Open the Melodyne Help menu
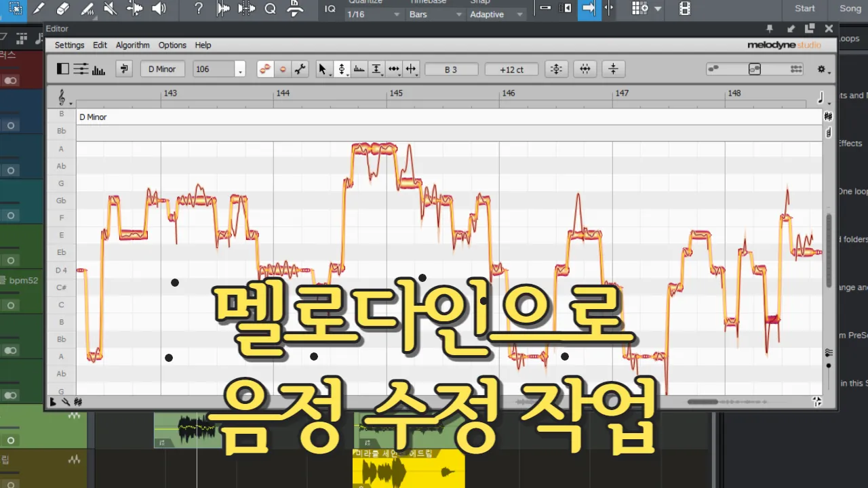This screenshot has height=488, width=868. click(x=203, y=45)
